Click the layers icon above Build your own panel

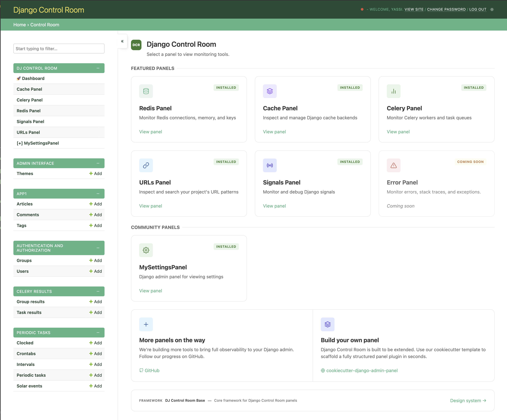[x=328, y=324]
